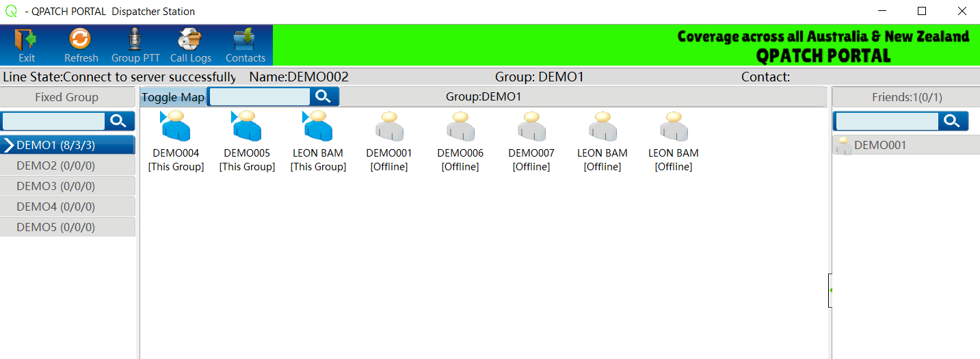
Task: Maximize the Dispatcher Station window
Action: click(922, 11)
